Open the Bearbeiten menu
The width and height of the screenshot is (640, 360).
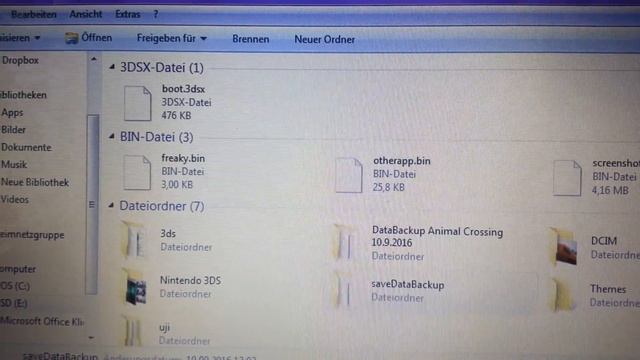click(x=34, y=15)
